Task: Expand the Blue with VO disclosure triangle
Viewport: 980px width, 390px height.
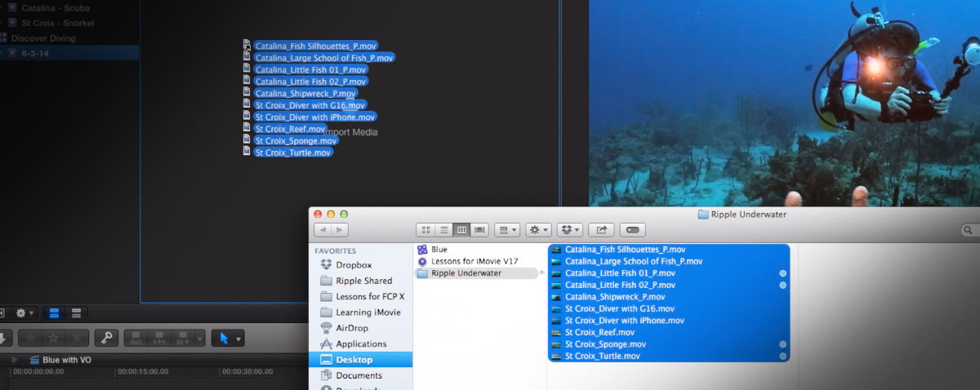Action: [x=14, y=360]
